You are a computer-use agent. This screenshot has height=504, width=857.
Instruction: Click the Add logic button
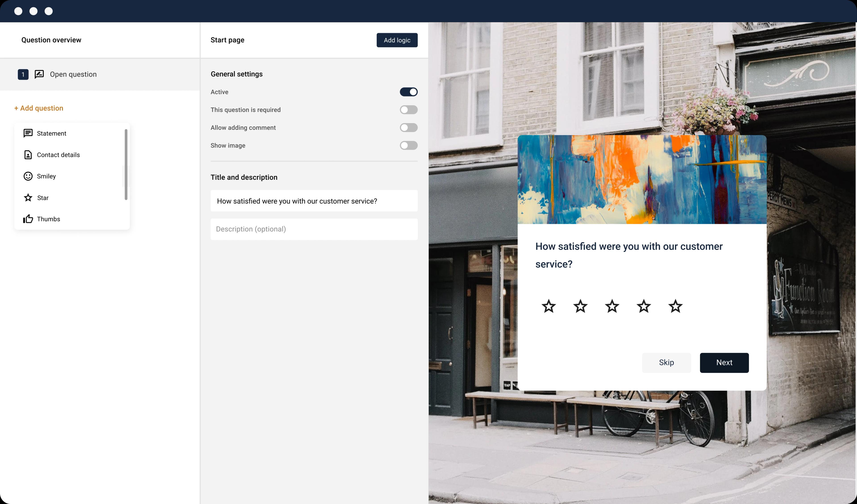[x=397, y=40]
